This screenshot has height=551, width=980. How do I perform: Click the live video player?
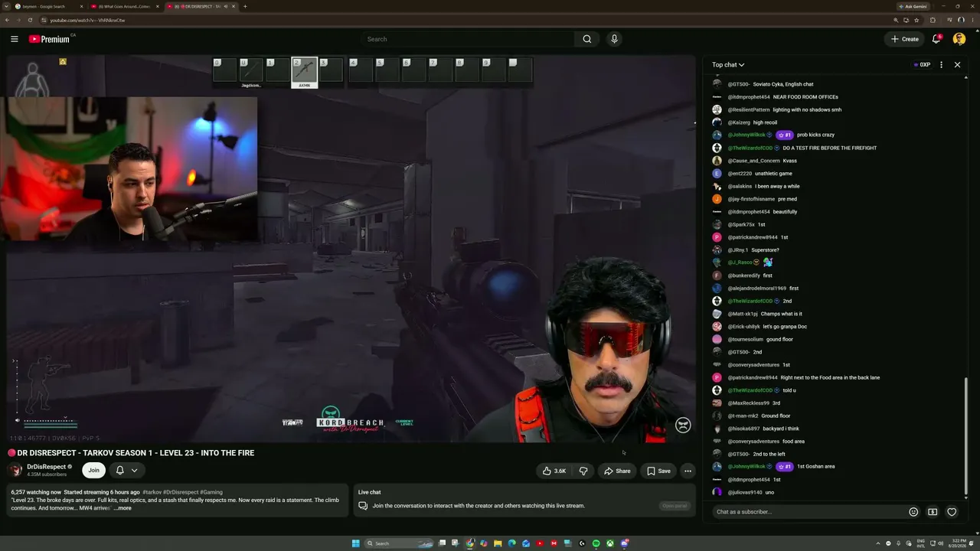[x=351, y=249]
